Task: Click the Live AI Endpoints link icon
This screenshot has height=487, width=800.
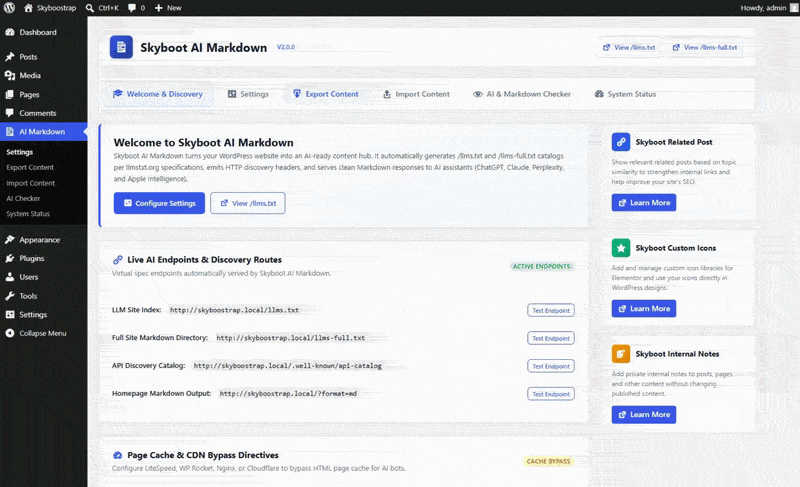Action: point(117,260)
